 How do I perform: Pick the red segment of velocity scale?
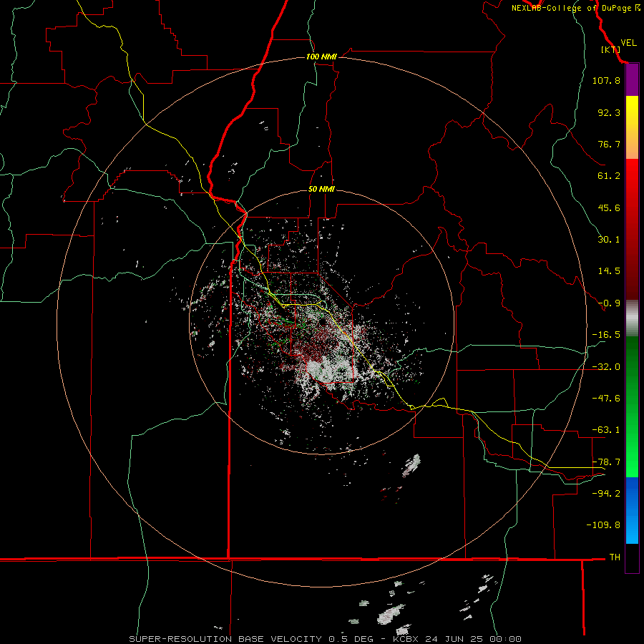[632, 229]
